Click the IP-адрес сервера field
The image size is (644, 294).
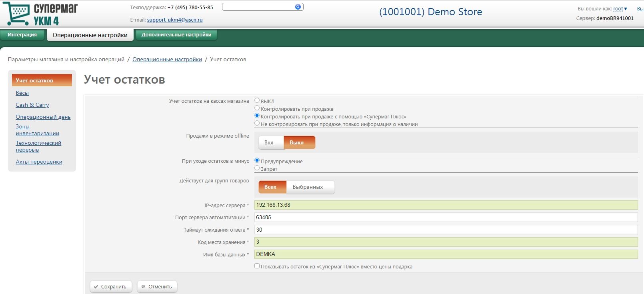point(446,205)
